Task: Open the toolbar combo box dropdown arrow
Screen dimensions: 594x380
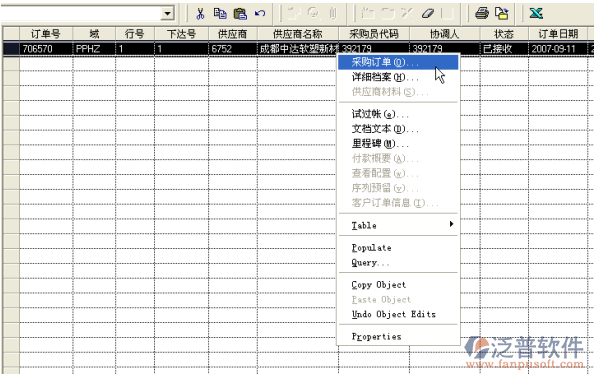Action: point(167,14)
